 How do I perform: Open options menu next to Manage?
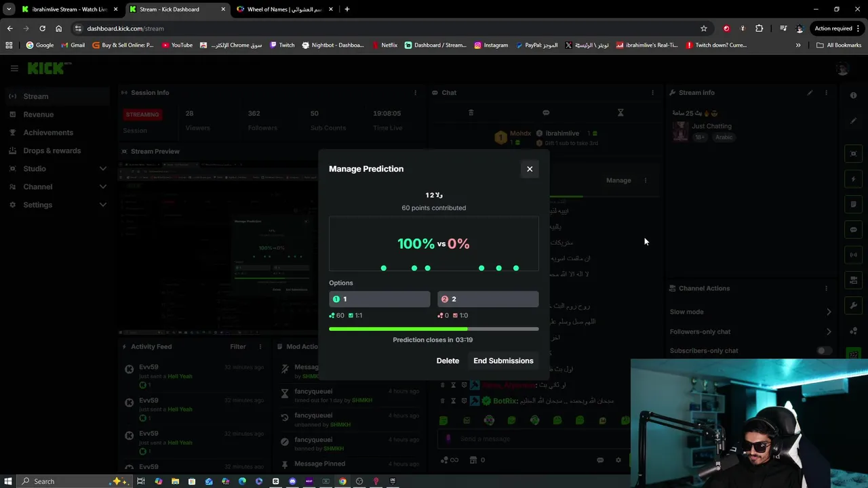pos(645,180)
